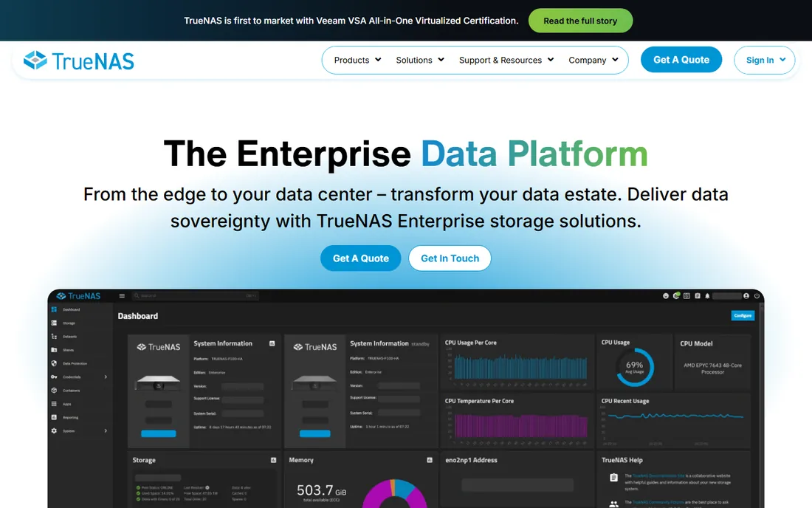Viewport: 812px width, 508px height.
Task: Click Read the full story banner button
Action: tap(580, 21)
